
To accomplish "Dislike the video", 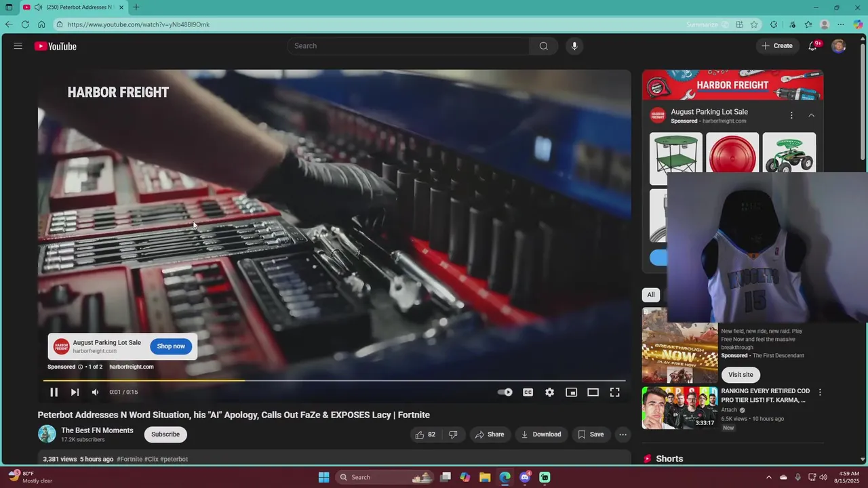I will 454,434.
